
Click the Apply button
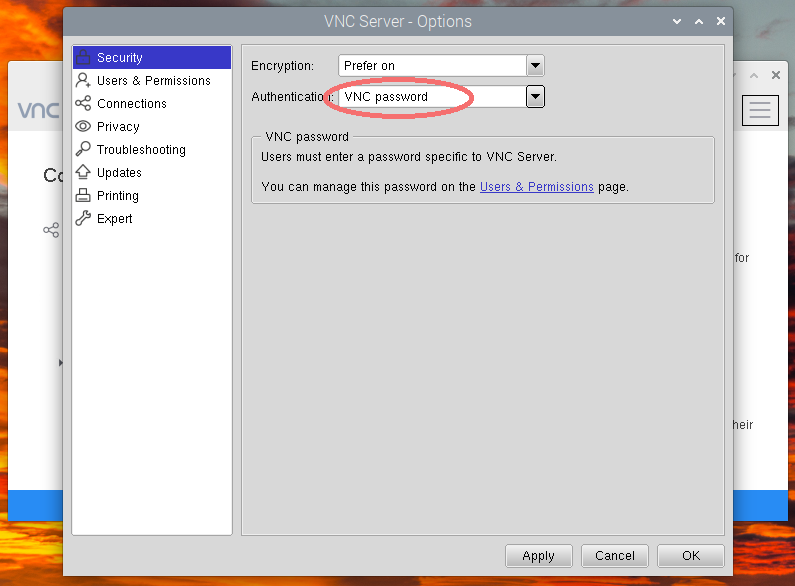pyautogui.click(x=538, y=556)
